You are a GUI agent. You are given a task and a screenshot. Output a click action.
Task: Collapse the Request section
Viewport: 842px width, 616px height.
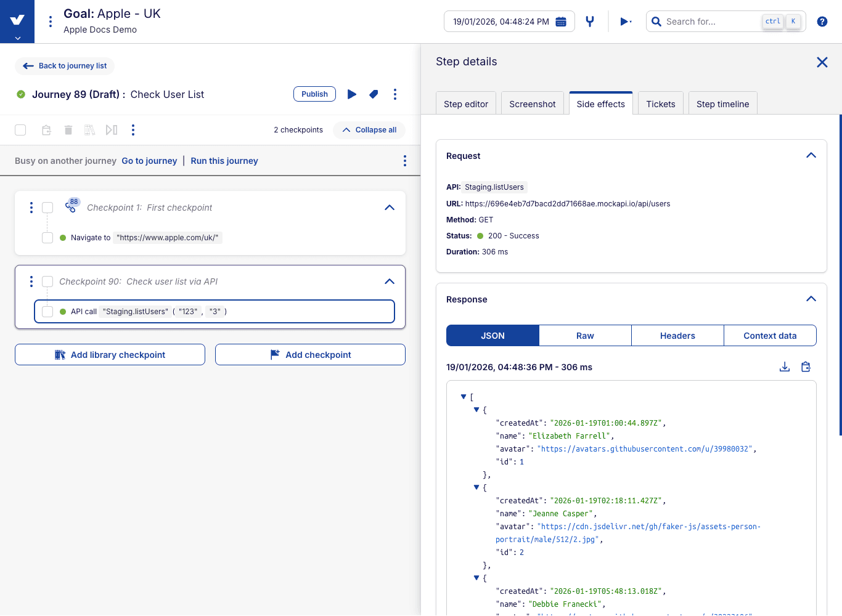[x=811, y=155]
